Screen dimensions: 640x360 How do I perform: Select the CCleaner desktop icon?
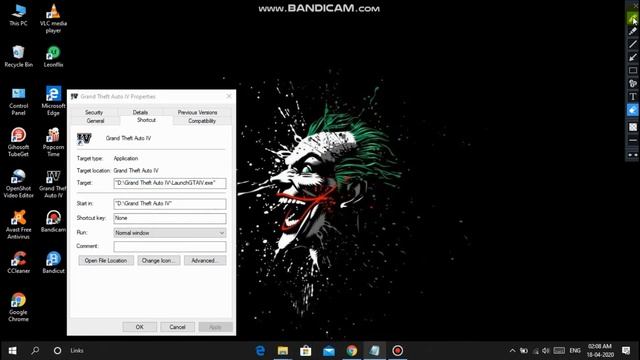click(x=18, y=262)
